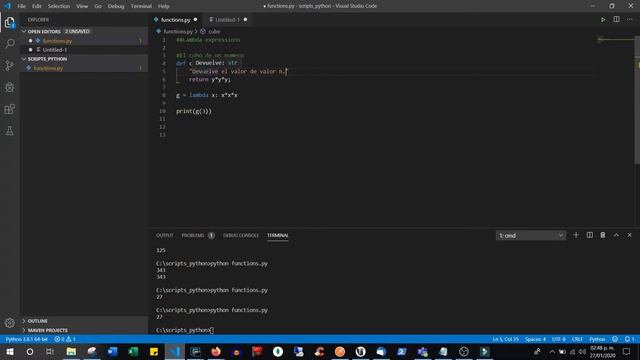Viewport: 640px width, 360px height.
Task: Open Excel from taskbar
Action: tap(133, 352)
